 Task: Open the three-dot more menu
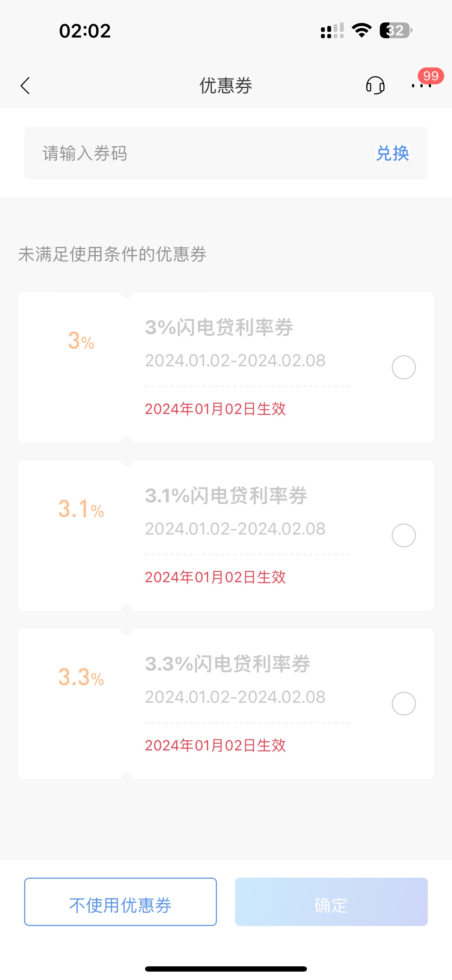[422, 86]
